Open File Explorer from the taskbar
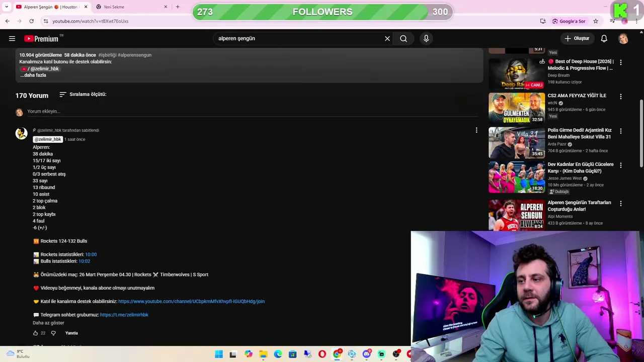Image resolution: width=644 pixels, height=362 pixels. [x=263, y=354]
